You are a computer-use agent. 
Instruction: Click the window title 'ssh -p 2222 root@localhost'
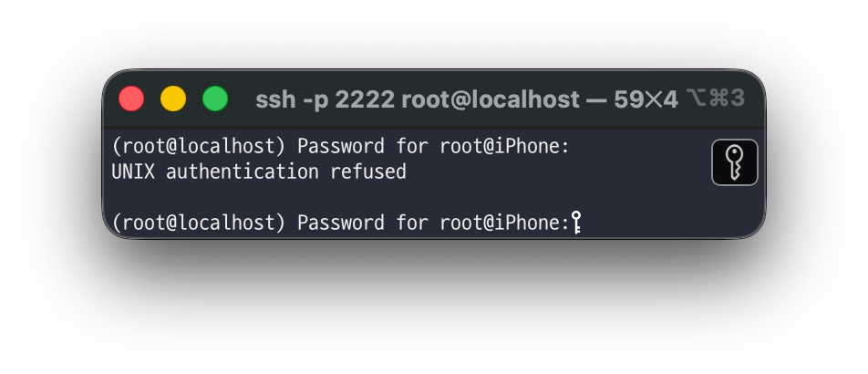coord(418,99)
